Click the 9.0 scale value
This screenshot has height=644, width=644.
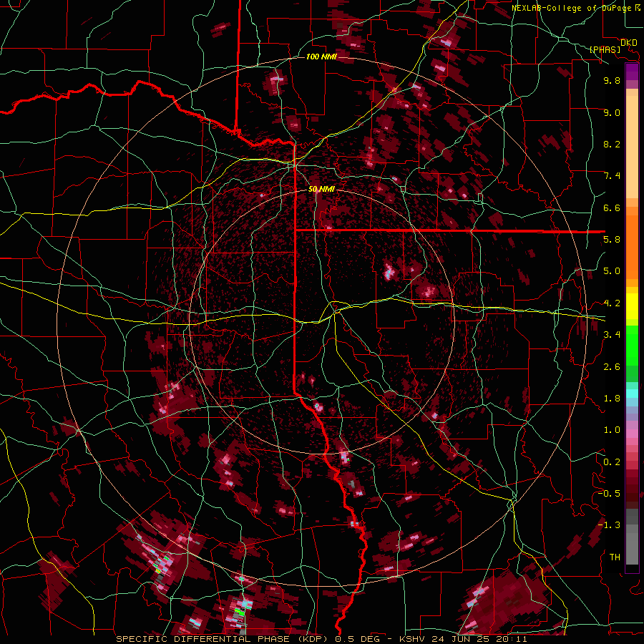tap(612, 112)
